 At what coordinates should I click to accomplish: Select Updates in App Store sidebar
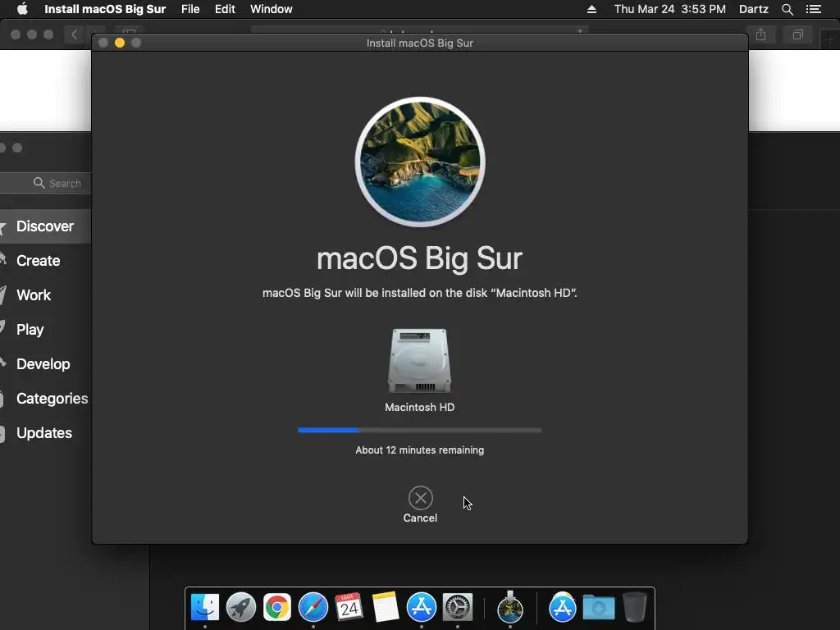coord(44,433)
